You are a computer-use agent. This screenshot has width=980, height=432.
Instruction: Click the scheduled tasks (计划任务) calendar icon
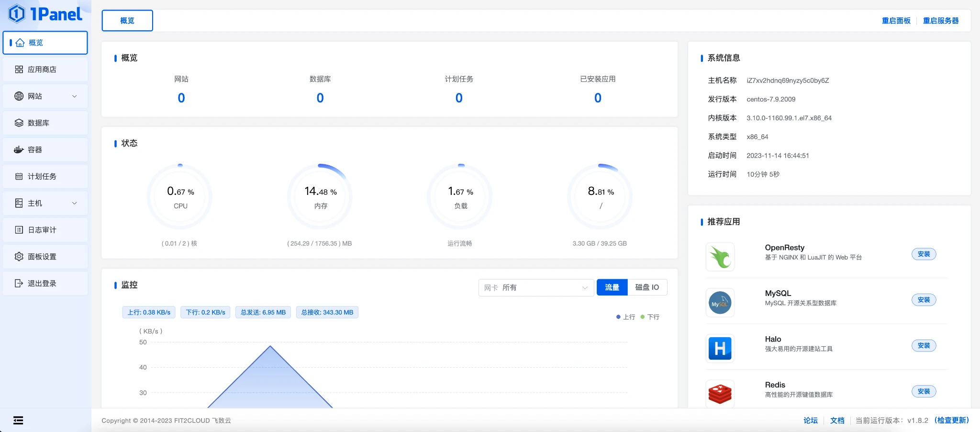[19, 177]
